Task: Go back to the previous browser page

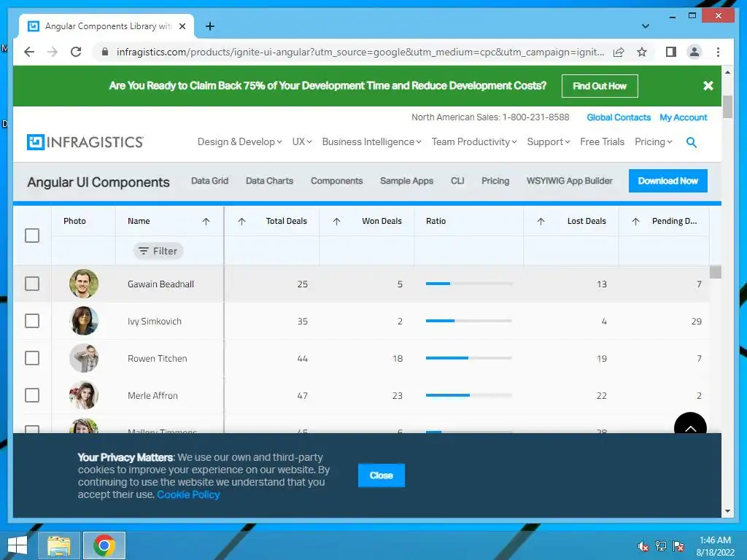Action: (x=29, y=52)
